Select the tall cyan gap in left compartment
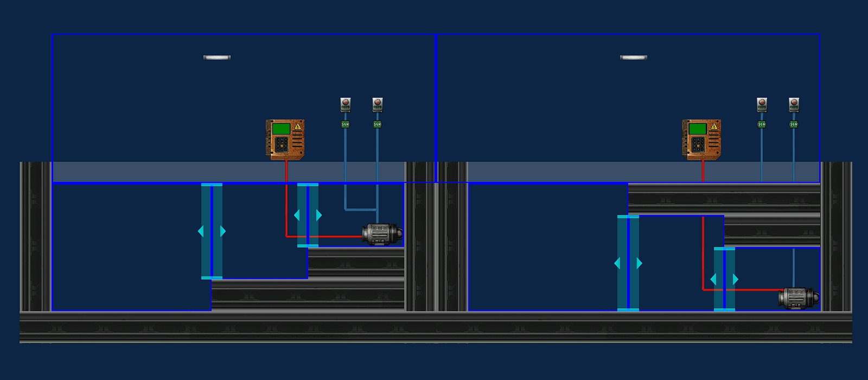The image size is (868, 380). coord(212,231)
